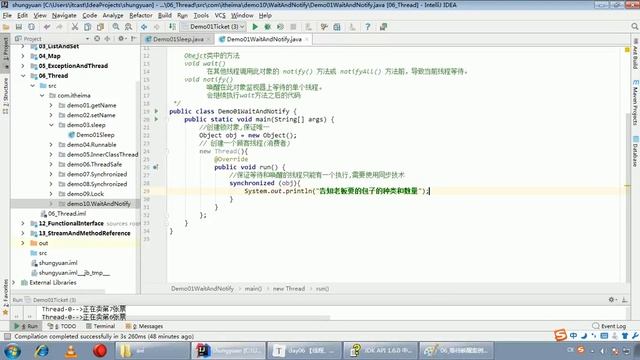
Task: Open the Refactor menu
Action: tap(141, 16)
